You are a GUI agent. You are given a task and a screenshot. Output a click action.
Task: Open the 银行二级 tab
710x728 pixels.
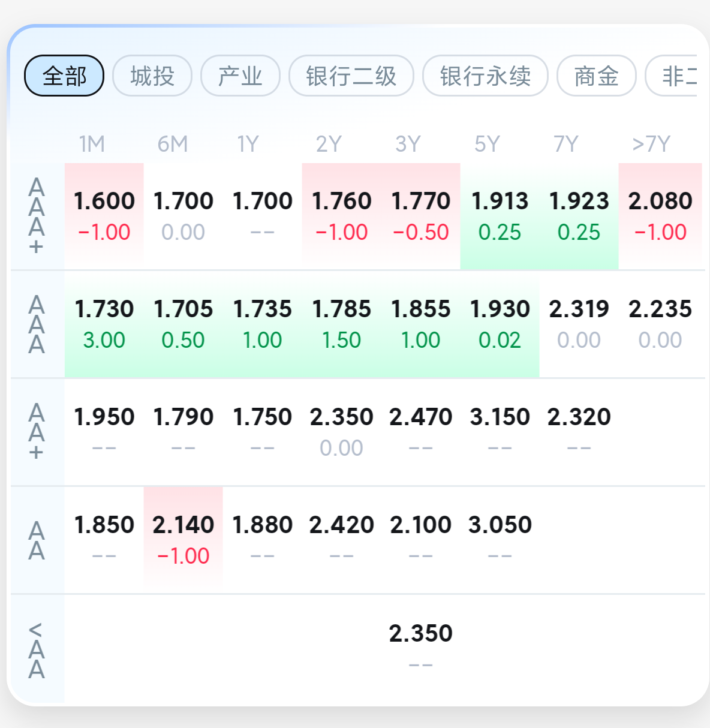(x=351, y=76)
